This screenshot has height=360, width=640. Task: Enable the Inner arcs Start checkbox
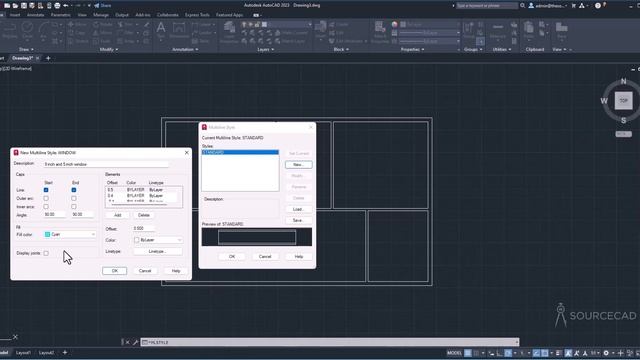pyautogui.click(x=46, y=207)
